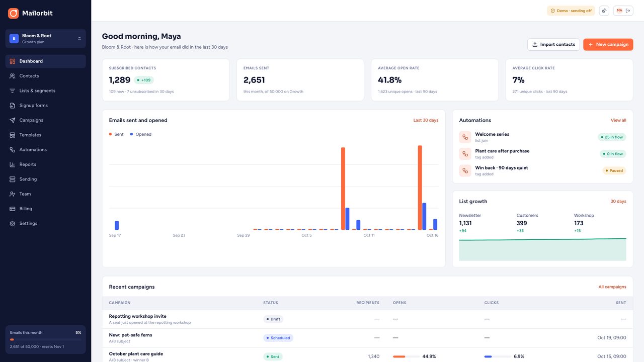Navigate to Campaigns in the sidebar
The width and height of the screenshot is (644, 362).
click(45, 120)
